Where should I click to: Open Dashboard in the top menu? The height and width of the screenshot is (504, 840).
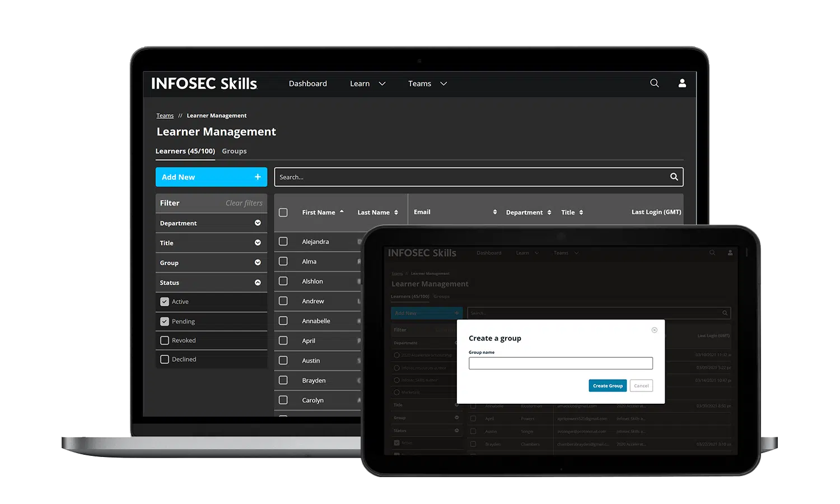307,83
